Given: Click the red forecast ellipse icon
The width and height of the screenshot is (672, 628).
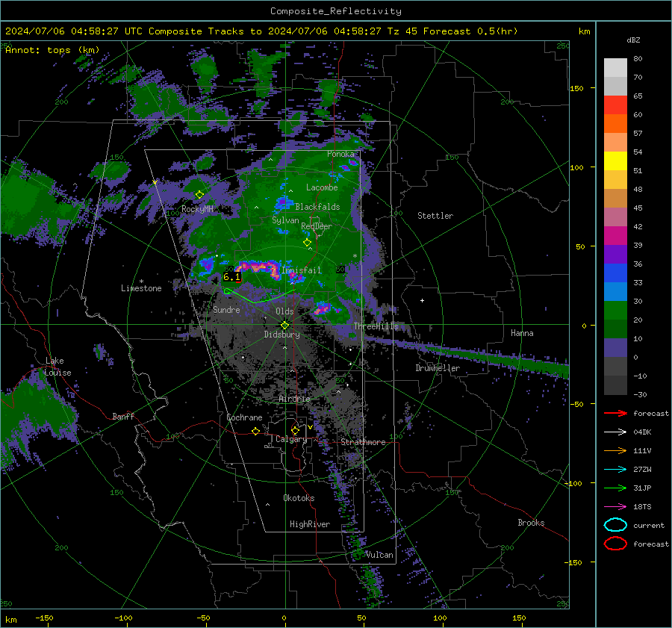Looking at the screenshot, I should pos(615,544).
